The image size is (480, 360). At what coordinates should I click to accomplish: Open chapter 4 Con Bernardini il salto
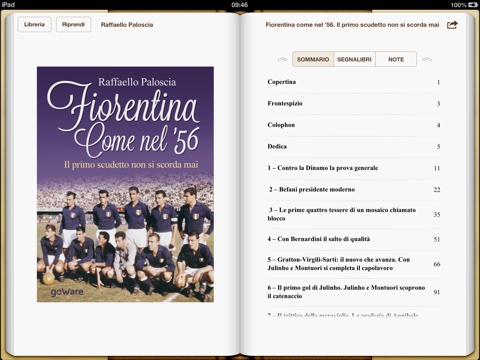(x=354, y=239)
